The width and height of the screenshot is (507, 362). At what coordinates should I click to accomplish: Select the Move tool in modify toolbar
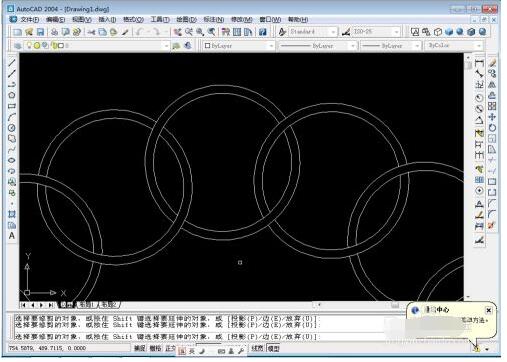pos(492,117)
